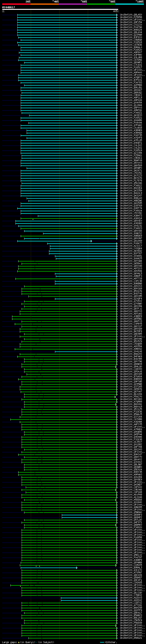Select hit label UniRef100_B9GJB1
The width and height of the screenshot is (146, 644).
(131, 87)
